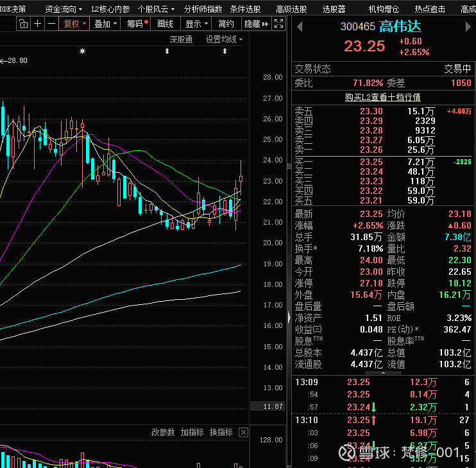
Task: Click the first up-down arrow chart marker
Action: point(167,51)
